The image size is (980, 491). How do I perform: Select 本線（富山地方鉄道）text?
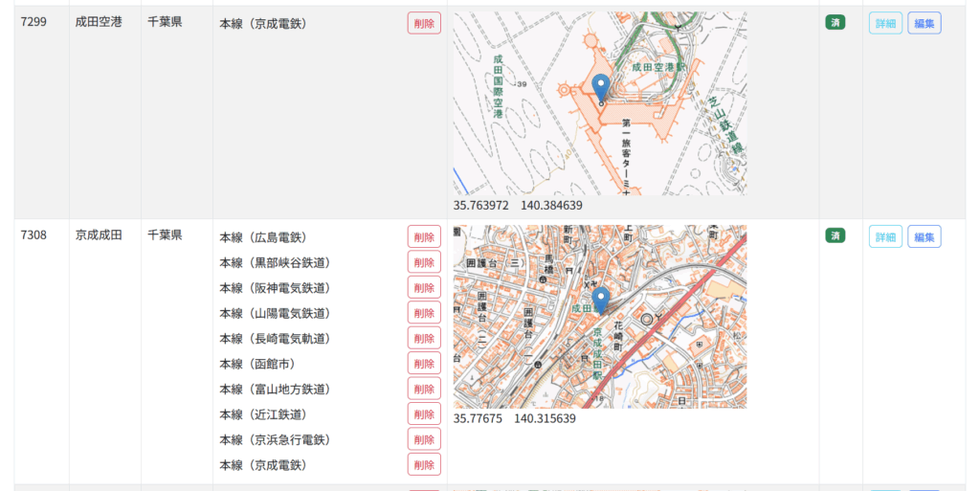click(278, 390)
